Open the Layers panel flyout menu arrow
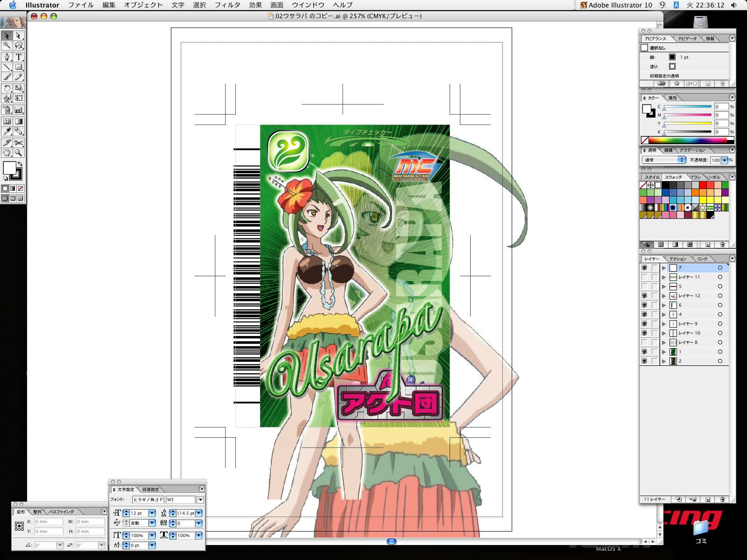 tap(732, 259)
